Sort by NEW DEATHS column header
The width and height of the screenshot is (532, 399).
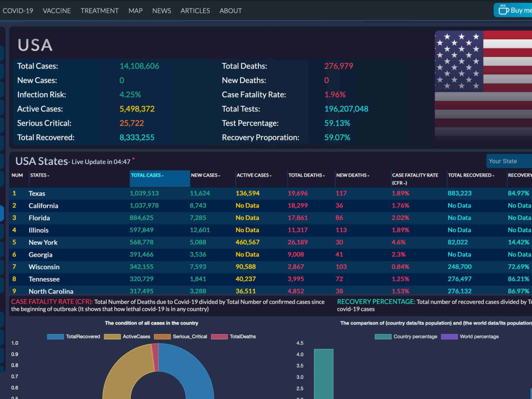click(353, 176)
